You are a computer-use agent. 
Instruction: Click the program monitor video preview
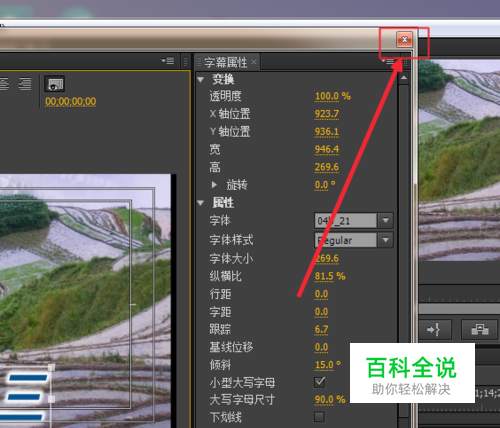pos(459,160)
